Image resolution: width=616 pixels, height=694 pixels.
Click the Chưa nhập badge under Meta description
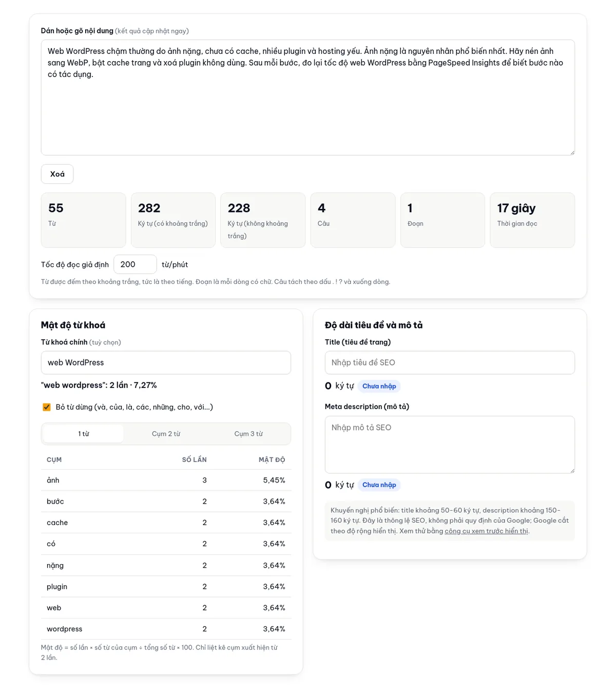(379, 485)
